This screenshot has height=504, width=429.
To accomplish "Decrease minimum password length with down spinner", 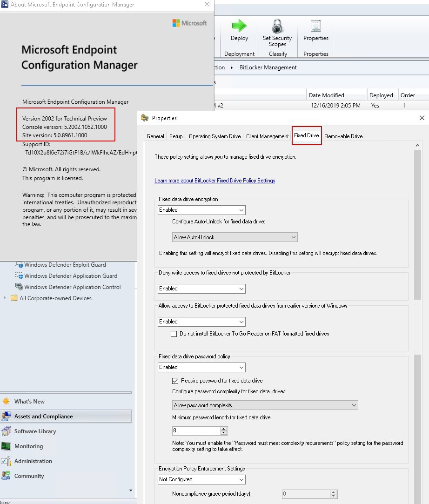I will click(x=224, y=433).
